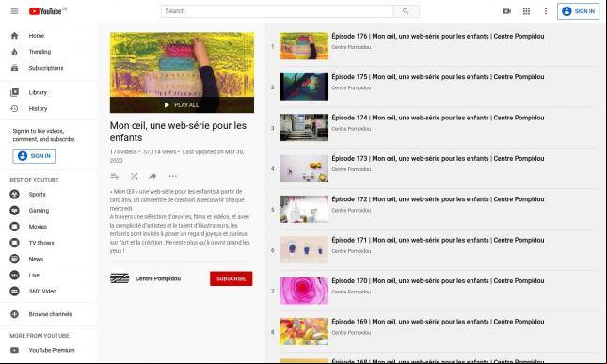Open the Centre Pompidou channel link
The height and width of the screenshot is (364, 607).
click(158, 278)
